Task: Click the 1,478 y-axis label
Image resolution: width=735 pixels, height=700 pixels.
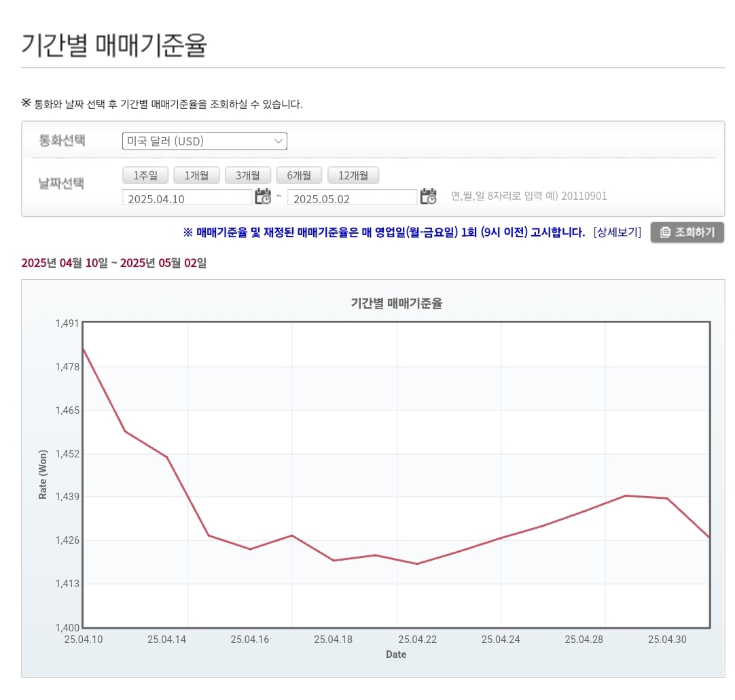Action: coord(67,366)
